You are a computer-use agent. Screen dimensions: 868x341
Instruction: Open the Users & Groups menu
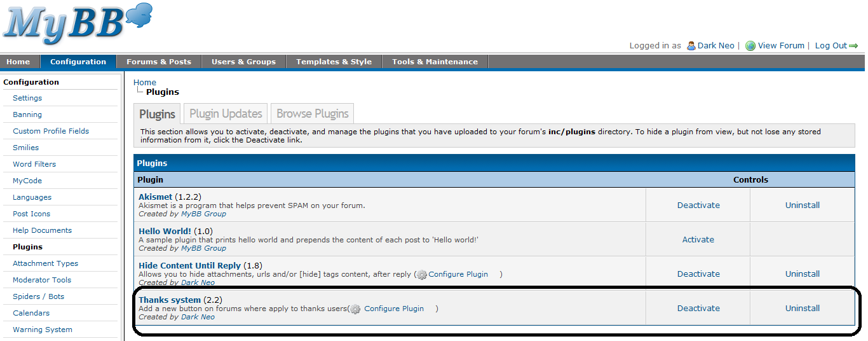(x=244, y=62)
